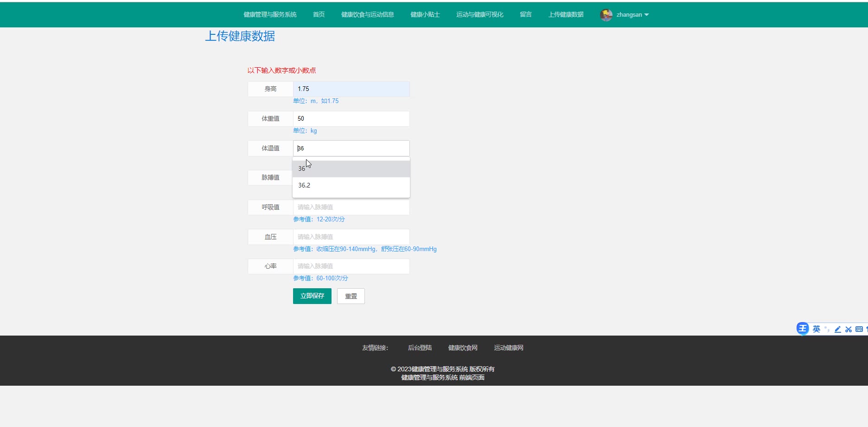The height and width of the screenshot is (427, 868).
Task: Click the 脉搏值 field label
Action: coord(270,178)
